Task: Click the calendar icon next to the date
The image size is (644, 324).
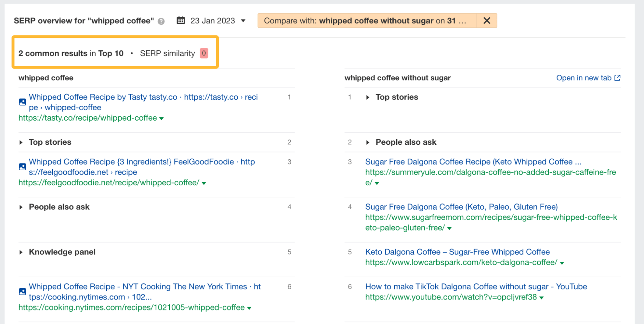Action: [x=181, y=20]
